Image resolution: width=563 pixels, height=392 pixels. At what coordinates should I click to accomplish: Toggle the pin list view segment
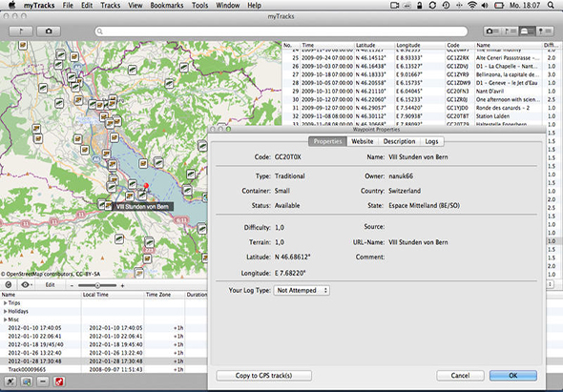(x=545, y=31)
